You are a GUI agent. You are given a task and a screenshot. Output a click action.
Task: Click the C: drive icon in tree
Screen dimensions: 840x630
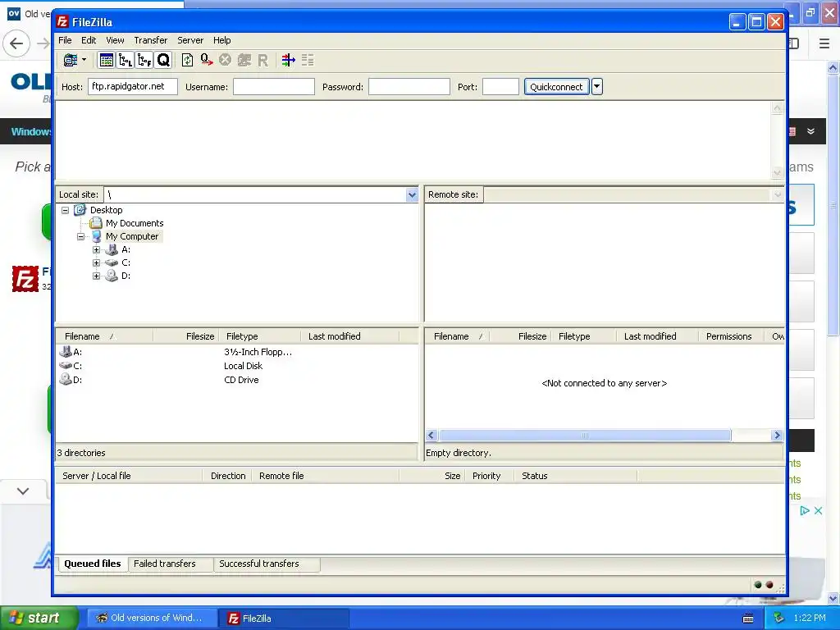click(x=112, y=262)
